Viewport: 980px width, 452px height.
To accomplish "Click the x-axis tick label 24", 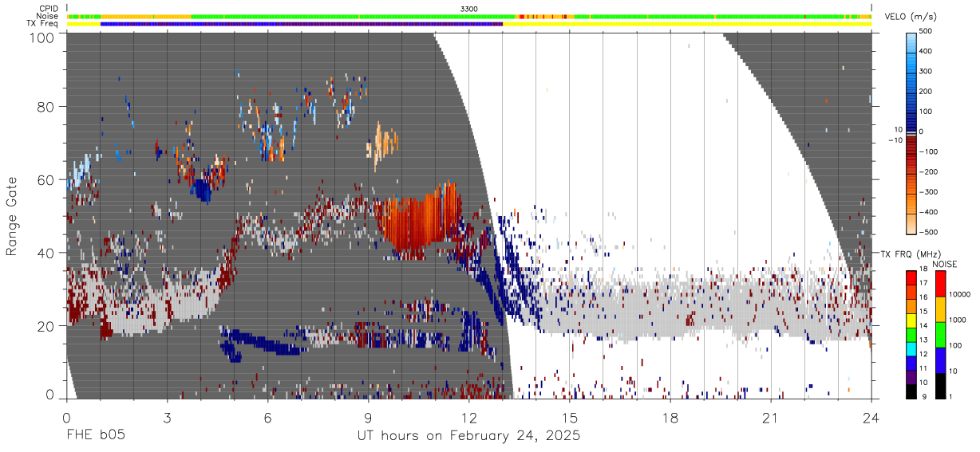I will coord(871,418).
